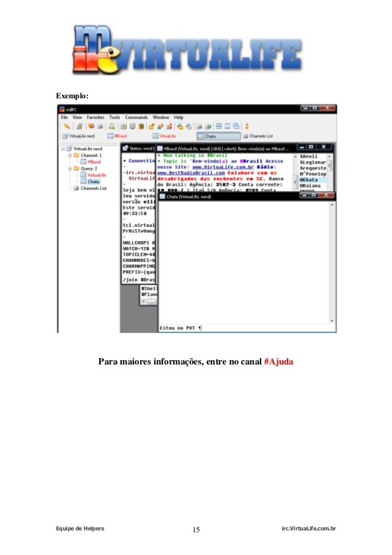Open the Favorites menu
The width and height of the screenshot is (392, 555).
coord(95,117)
